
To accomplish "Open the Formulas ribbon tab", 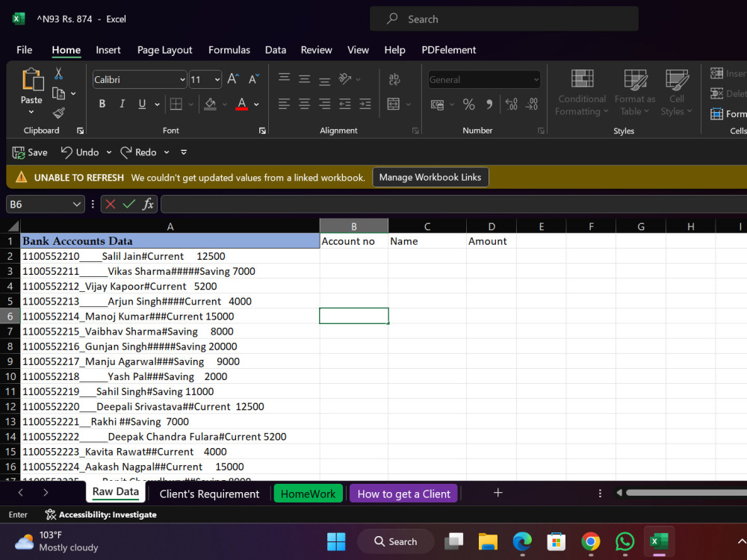I will (x=229, y=50).
